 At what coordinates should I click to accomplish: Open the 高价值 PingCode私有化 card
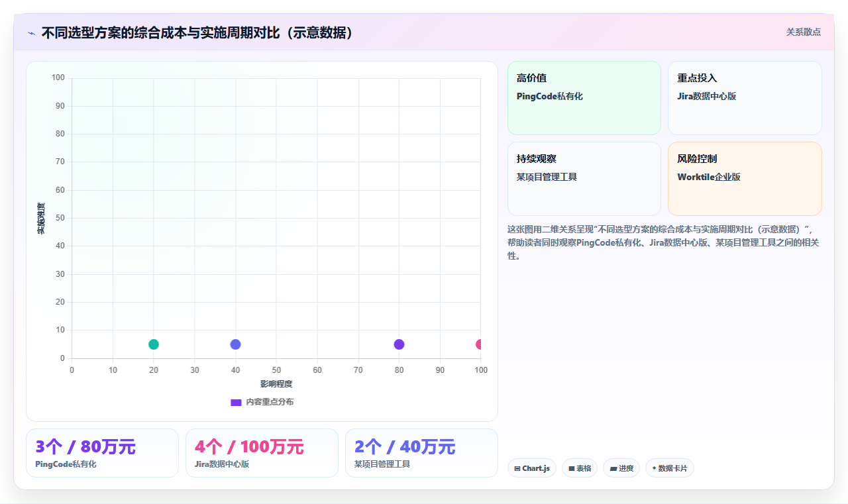584,98
